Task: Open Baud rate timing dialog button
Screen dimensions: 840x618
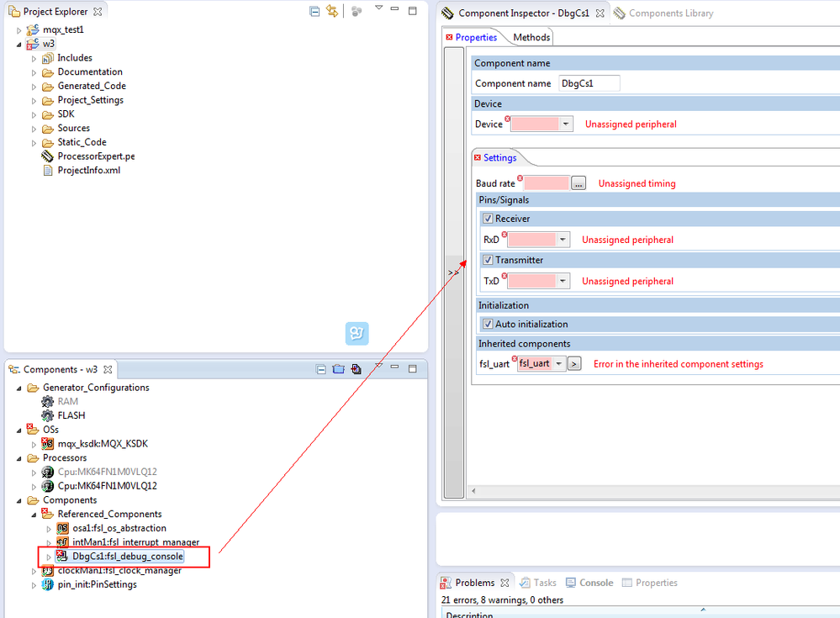Action: (x=578, y=183)
